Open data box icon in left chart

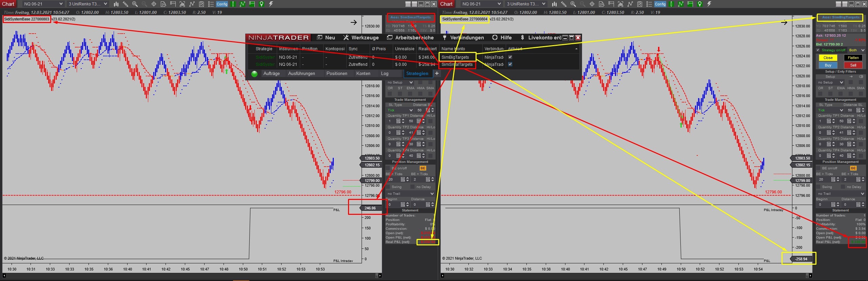[x=163, y=4]
